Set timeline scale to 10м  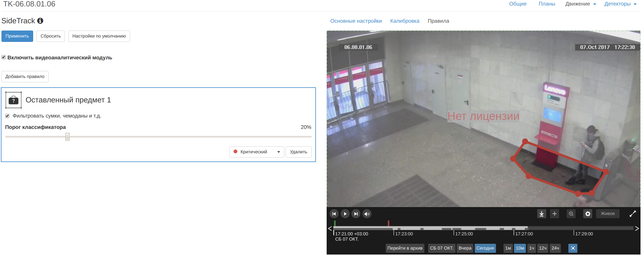[x=520, y=248]
